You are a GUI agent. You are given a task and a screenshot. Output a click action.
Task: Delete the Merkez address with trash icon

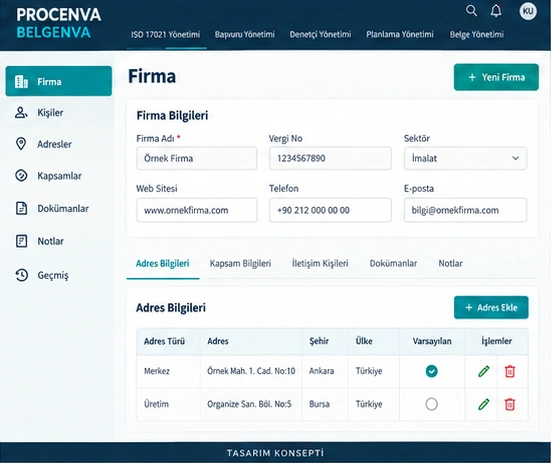point(510,371)
